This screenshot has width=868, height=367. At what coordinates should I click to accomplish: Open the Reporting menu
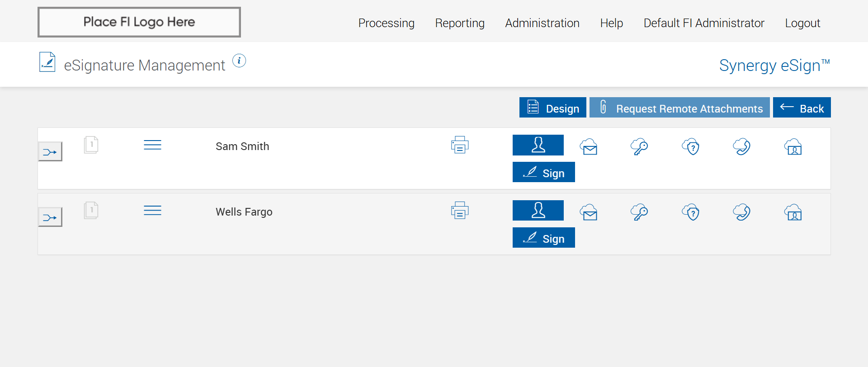click(x=460, y=23)
